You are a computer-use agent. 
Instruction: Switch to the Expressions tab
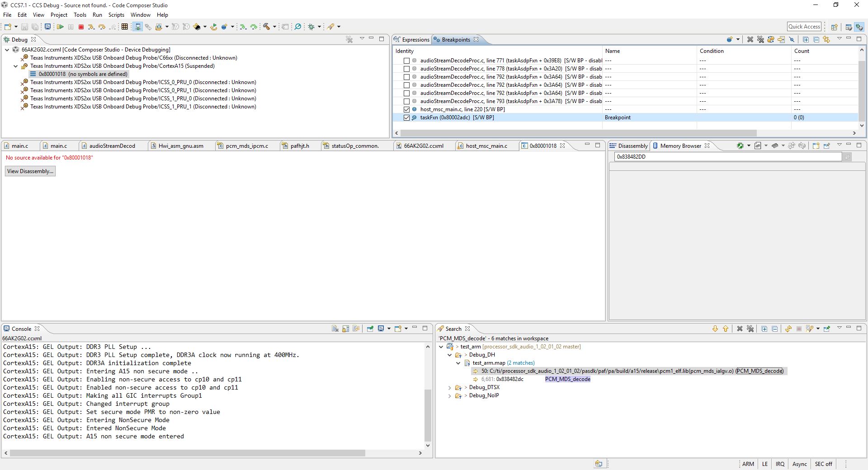click(x=411, y=40)
